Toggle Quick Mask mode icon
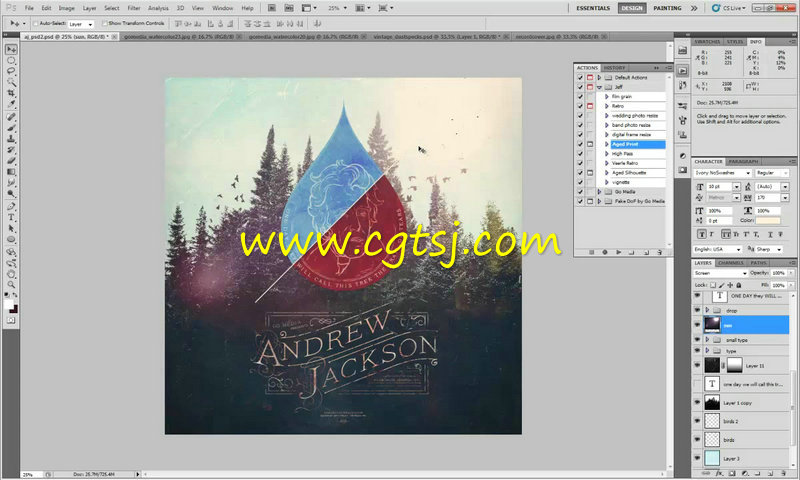This screenshot has width=800, height=480. 11,320
